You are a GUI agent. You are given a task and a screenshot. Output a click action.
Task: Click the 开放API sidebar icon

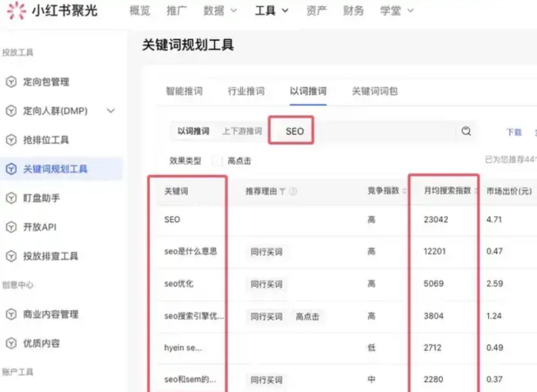pyautogui.click(x=11, y=227)
